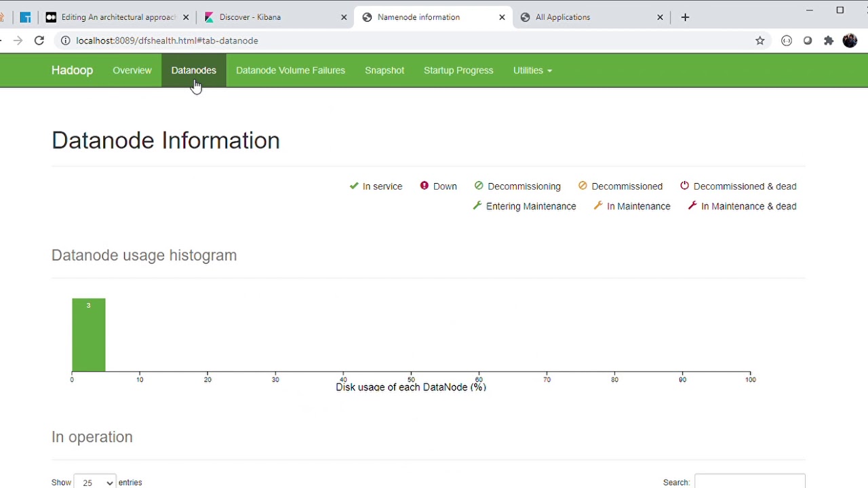
Task: Open the Utilities dropdown menu
Action: tap(532, 70)
